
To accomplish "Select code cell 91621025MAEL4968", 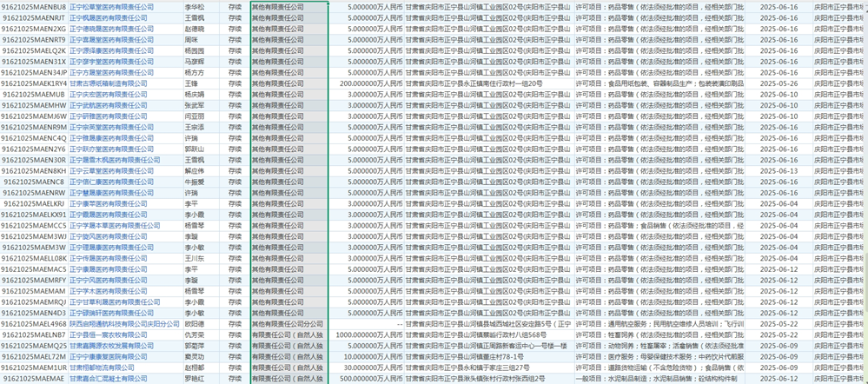I will pyautogui.click(x=34, y=323).
